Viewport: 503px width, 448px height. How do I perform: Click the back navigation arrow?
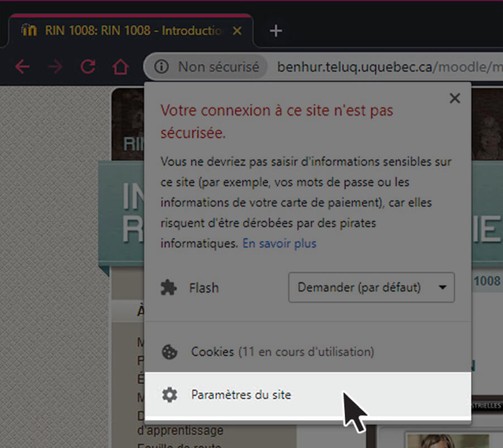pos(22,67)
